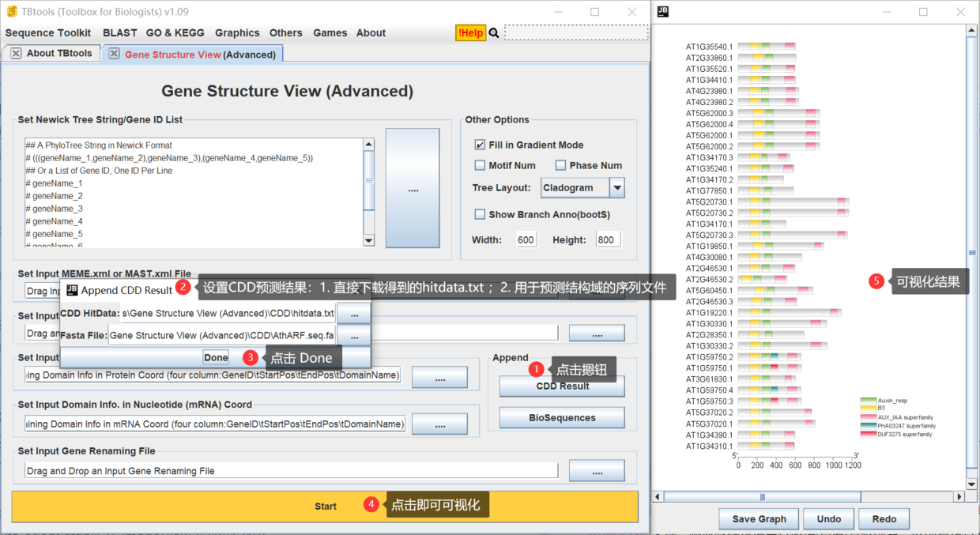Screen dimensions: 980x535
Task: Click the teal PHA03247 superfamily legend swatch
Action: (x=868, y=426)
